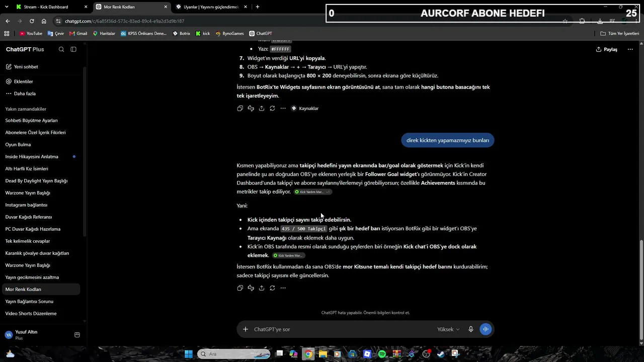Open the YouTube bookmark
The width and height of the screenshot is (644, 362).
31,34
